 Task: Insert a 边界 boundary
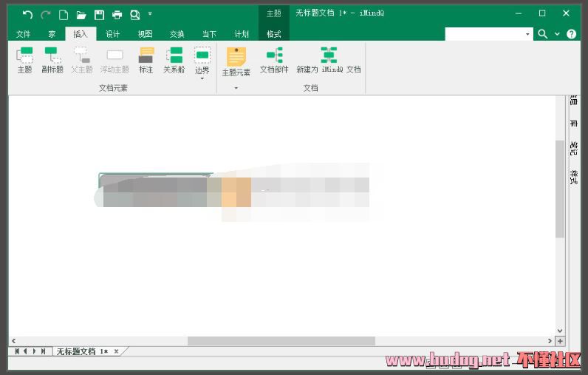[x=202, y=59]
